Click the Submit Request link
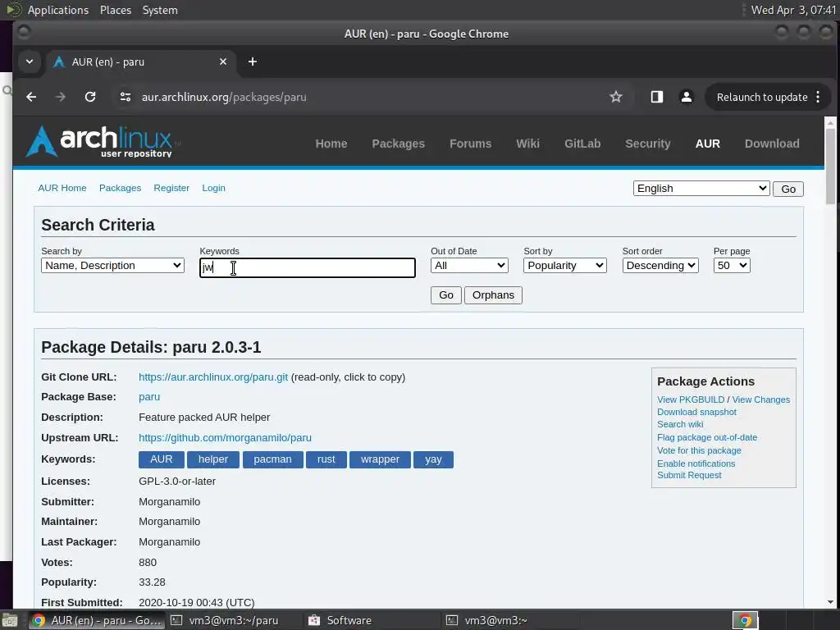This screenshot has height=630, width=840. click(689, 475)
